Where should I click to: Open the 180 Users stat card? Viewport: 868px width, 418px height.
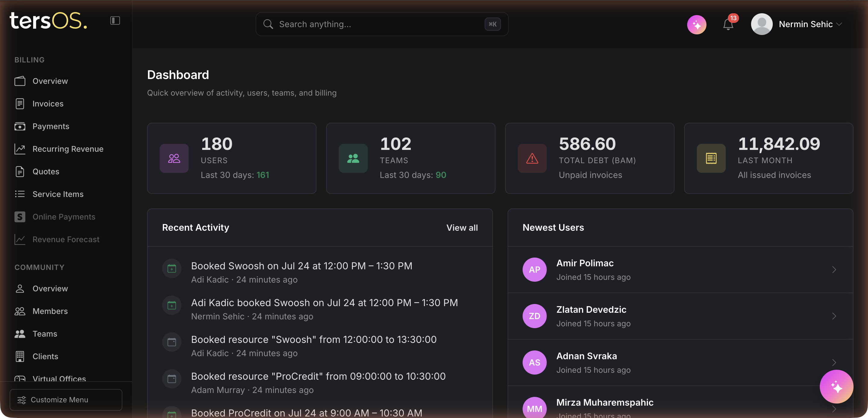(x=231, y=158)
